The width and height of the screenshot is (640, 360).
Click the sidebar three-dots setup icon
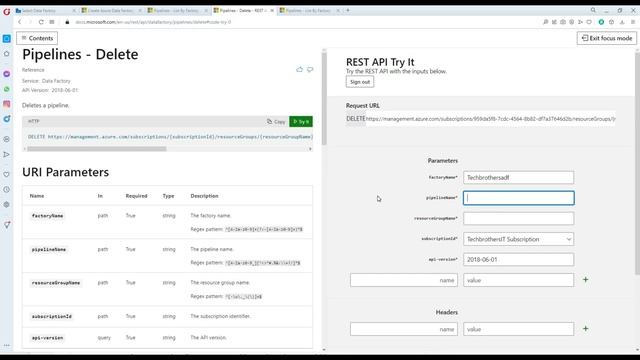[x=7, y=345]
